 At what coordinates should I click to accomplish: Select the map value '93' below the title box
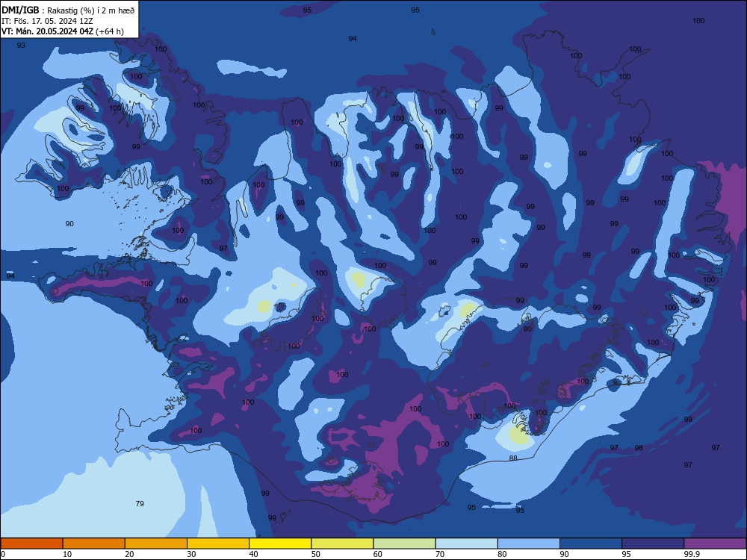(x=20, y=46)
